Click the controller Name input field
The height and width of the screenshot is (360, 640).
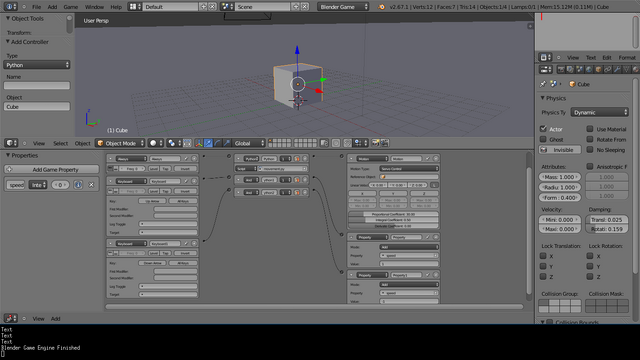(37, 85)
